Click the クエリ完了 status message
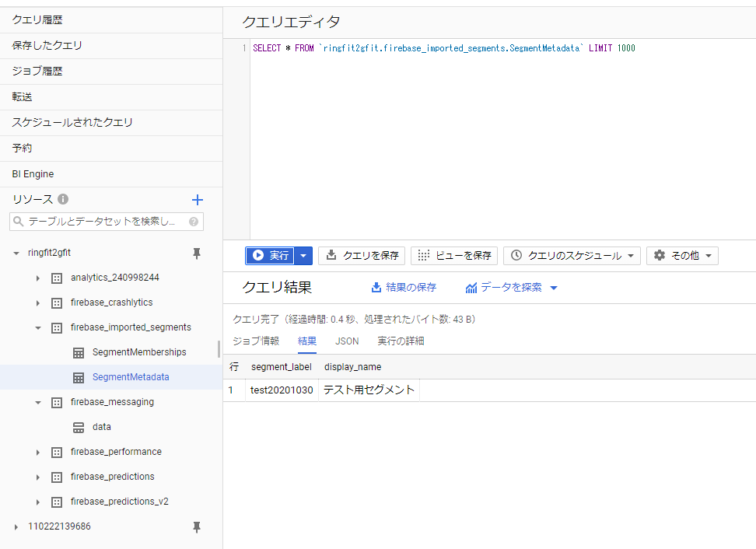Image resolution: width=756 pixels, height=549 pixels. click(354, 320)
